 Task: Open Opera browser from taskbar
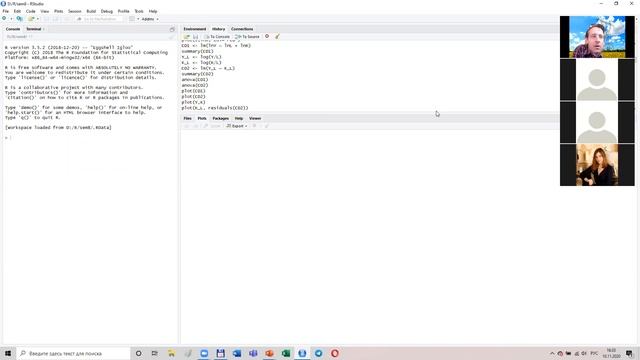pyautogui.click(x=335, y=353)
